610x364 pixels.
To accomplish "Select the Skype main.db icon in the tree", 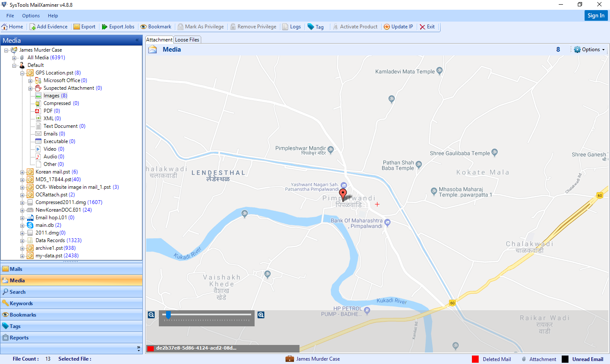I will pos(30,225).
